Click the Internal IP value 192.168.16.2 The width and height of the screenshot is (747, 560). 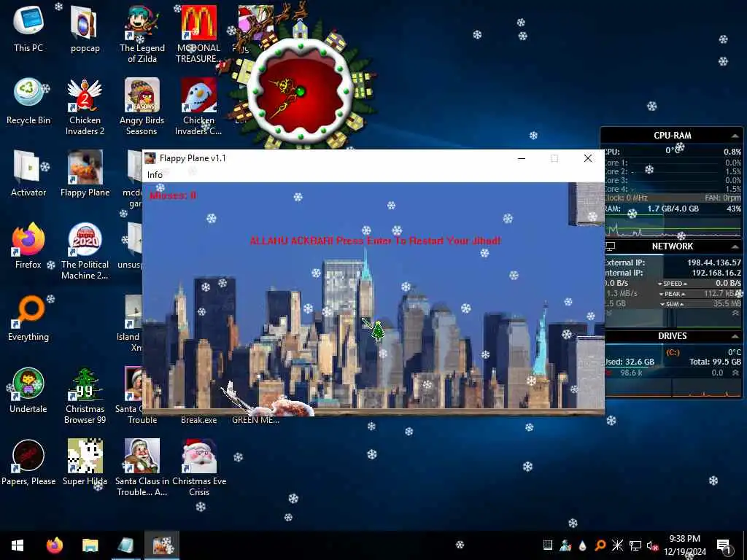point(716,273)
